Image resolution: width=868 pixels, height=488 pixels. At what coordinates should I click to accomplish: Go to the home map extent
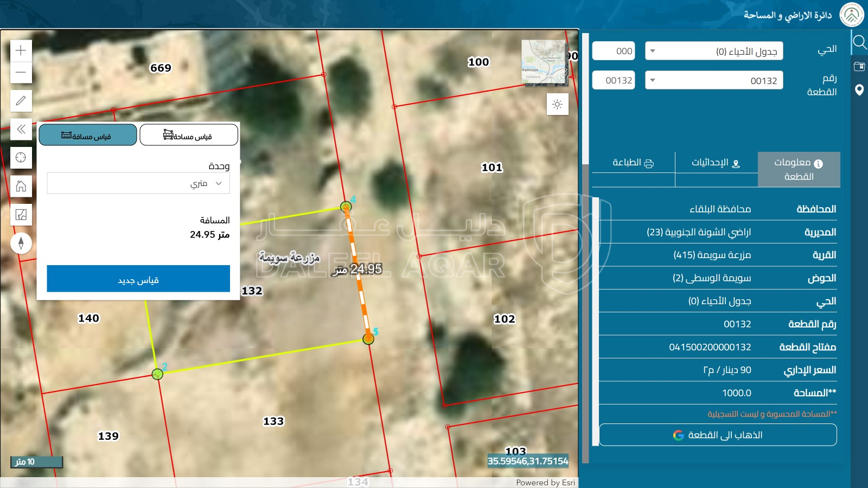[21, 186]
